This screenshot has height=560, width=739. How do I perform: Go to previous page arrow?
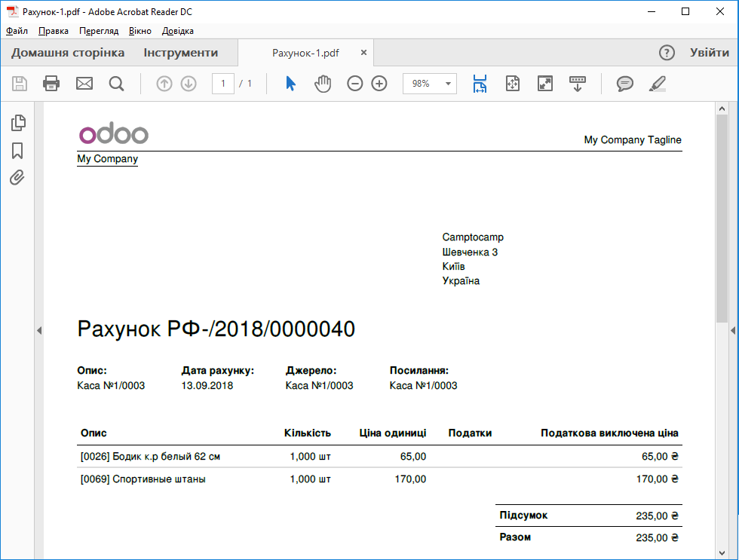tap(164, 84)
